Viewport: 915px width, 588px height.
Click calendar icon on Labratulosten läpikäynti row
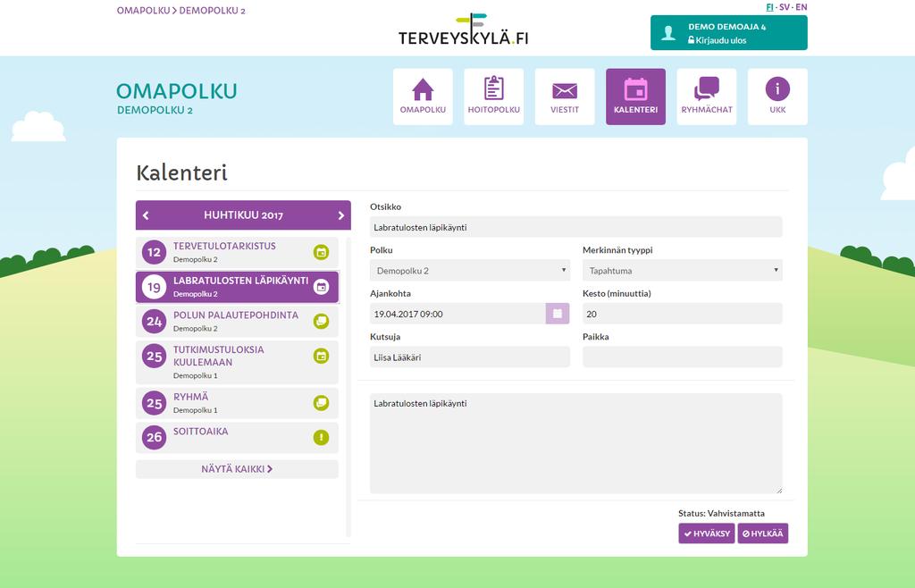point(321,287)
